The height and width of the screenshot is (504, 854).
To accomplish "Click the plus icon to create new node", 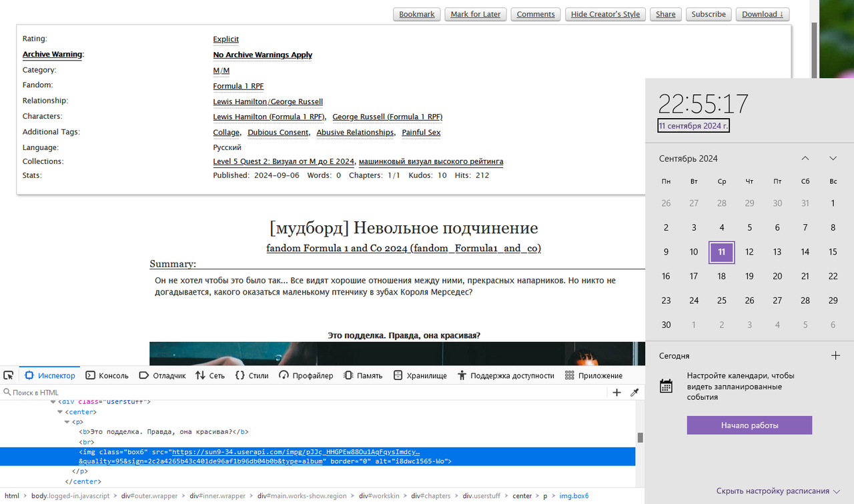I will tap(617, 393).
